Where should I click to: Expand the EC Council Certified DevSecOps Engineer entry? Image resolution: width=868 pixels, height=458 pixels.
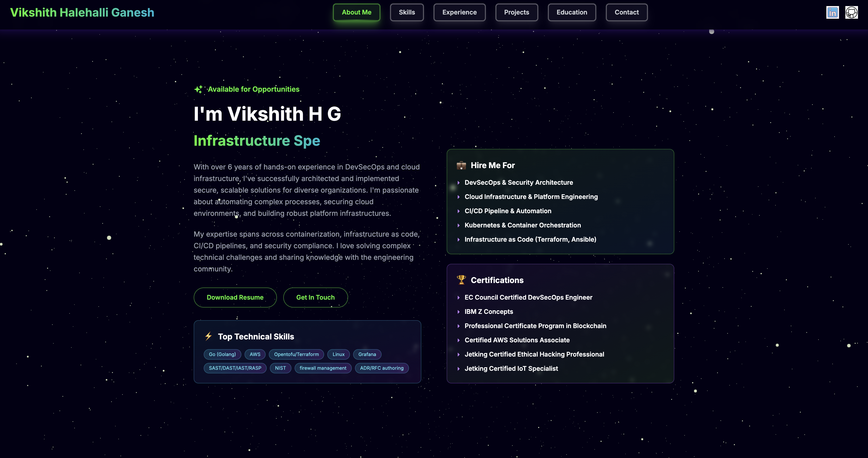528,297
